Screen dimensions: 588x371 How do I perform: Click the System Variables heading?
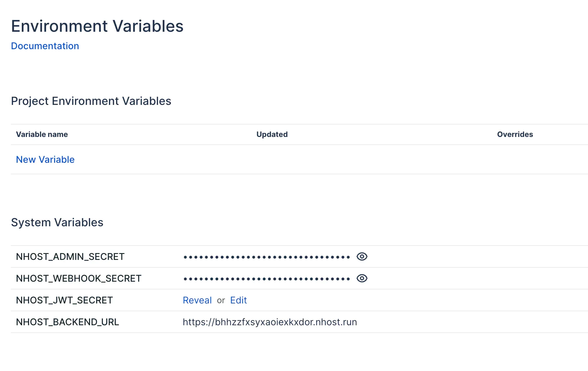click(x=57, y=222)
